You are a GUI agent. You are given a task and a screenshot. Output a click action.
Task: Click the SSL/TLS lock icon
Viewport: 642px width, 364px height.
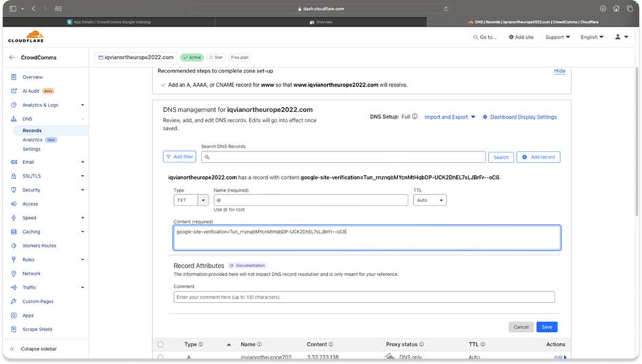pos(14,176)
